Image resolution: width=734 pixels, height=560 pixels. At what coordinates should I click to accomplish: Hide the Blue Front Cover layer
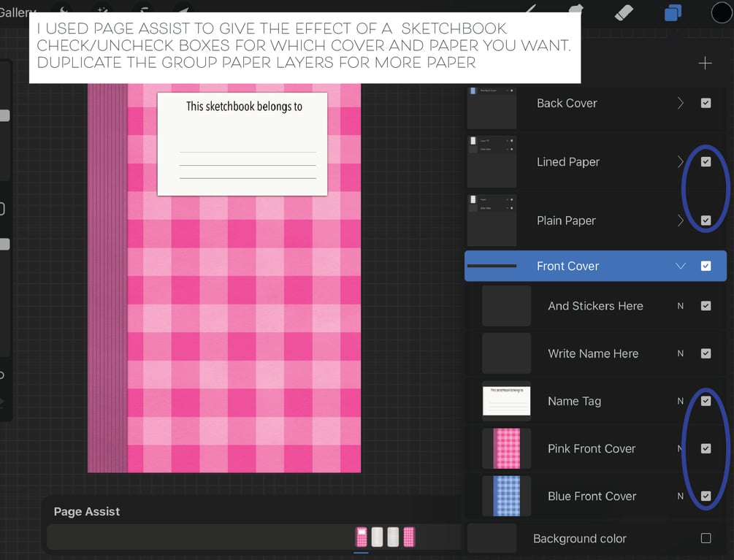pyautogui.click(x=706, y=496)
